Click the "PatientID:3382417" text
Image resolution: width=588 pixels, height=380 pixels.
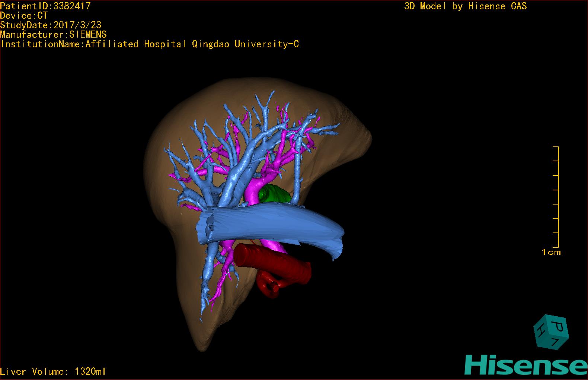click(x=45, y=6)
